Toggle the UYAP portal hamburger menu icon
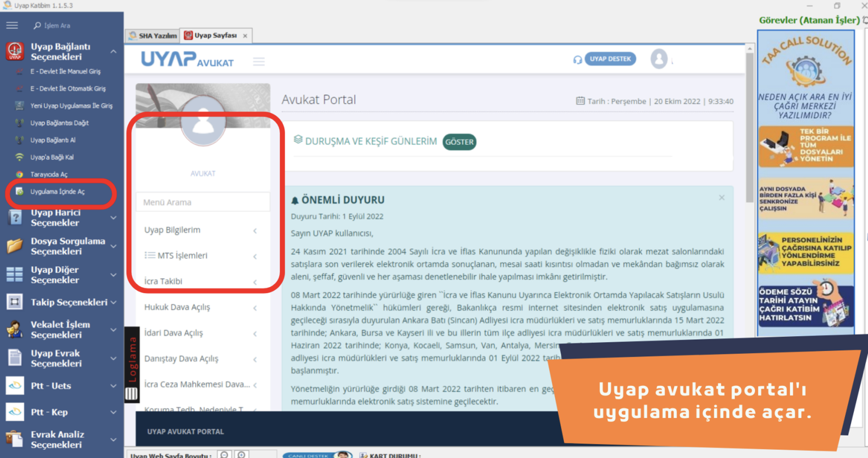 [259, 61]
